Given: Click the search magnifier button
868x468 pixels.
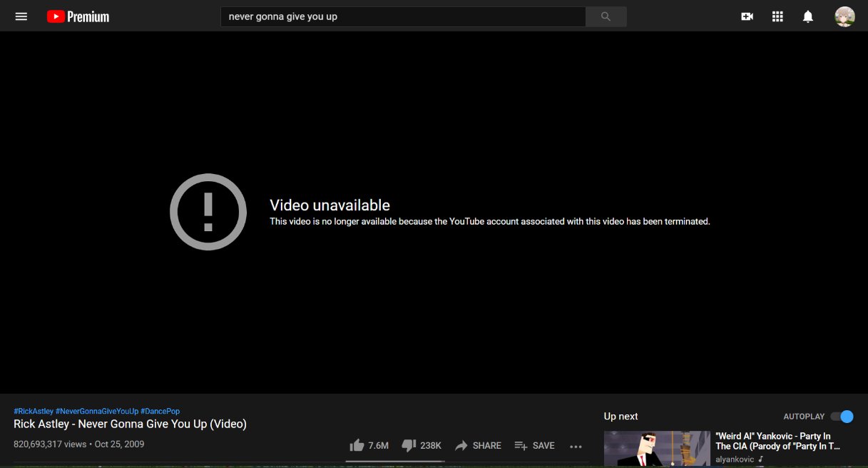Looking at the screenshot, I should pos(606,16).
